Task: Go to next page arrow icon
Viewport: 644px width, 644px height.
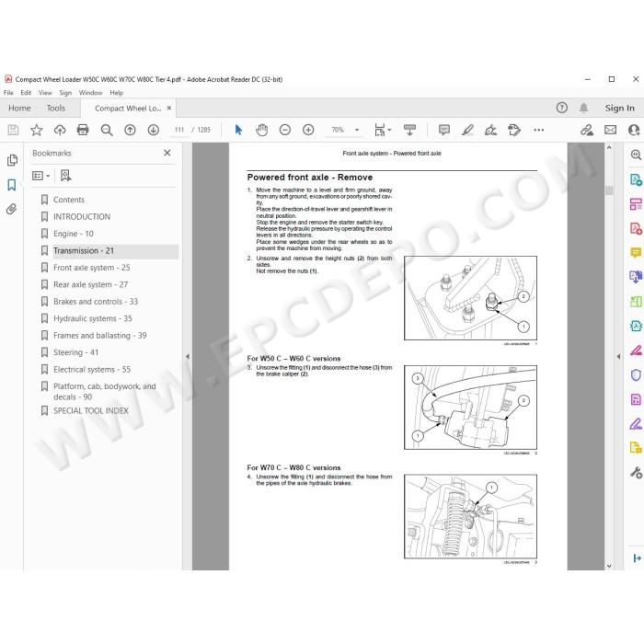Action: (x=154, y=131)
